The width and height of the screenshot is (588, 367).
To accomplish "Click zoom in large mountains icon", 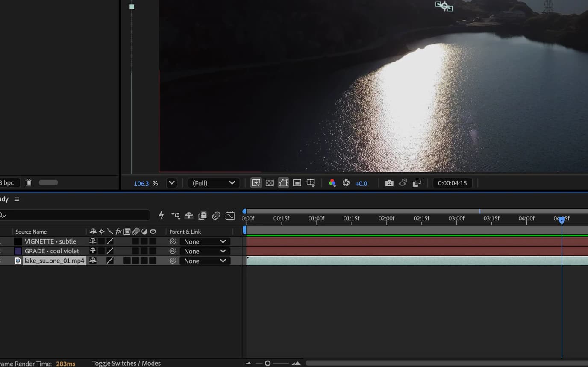I will (x=296, y=363).
